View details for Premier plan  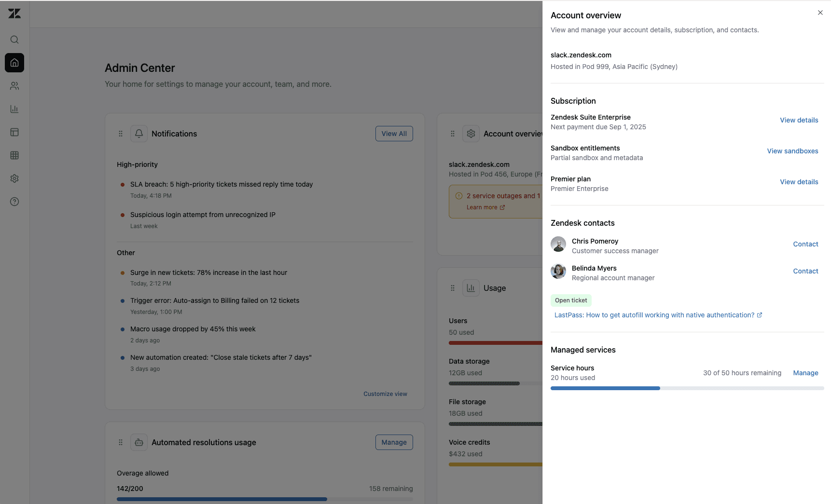pyautogui.click(x=799, y=182)
